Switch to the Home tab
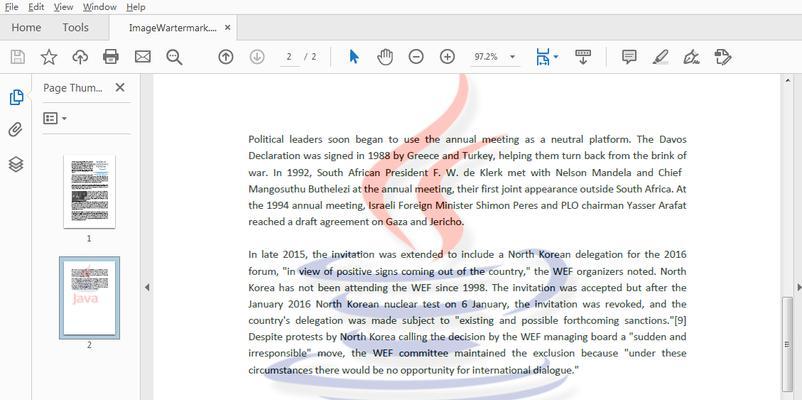802x400 pixels. [26, 28]
